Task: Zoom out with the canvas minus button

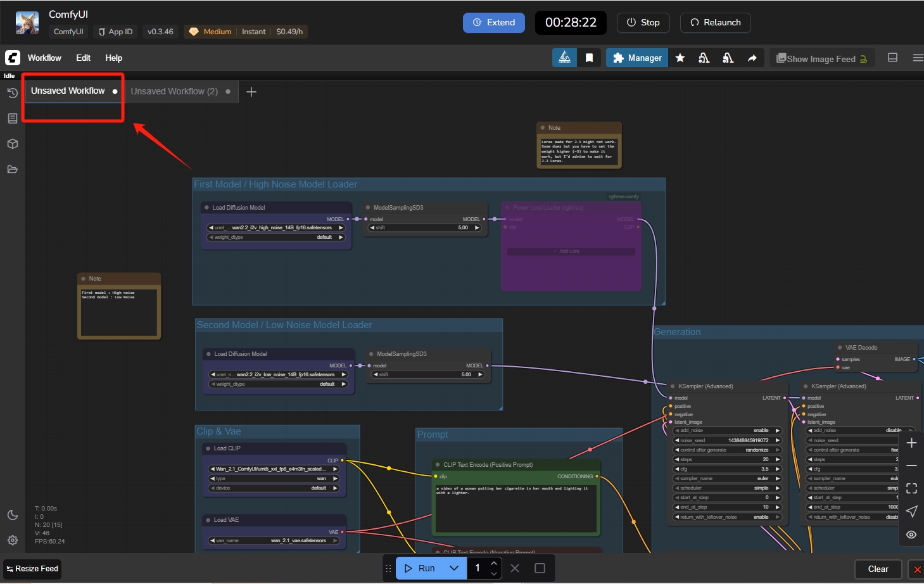Action: [911, 466]
